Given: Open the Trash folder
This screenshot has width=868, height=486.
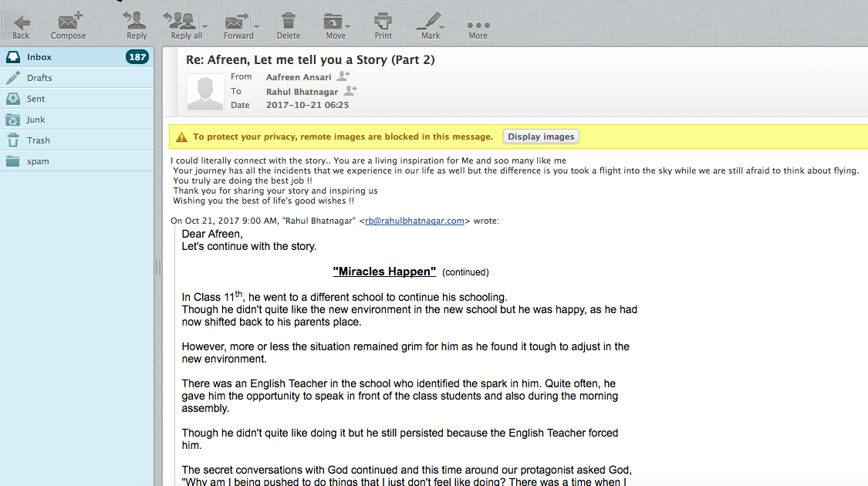Looking at the screenshot, I should point(77,140).
